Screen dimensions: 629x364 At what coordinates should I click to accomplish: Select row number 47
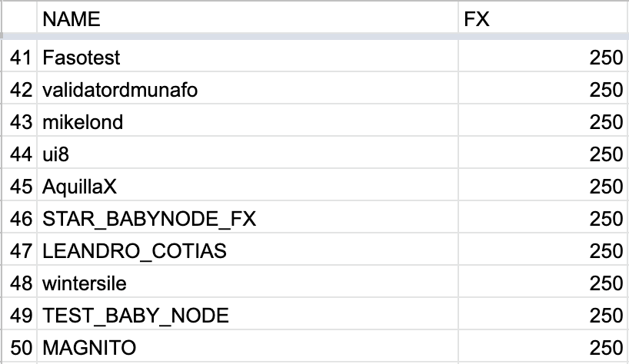coord(20,249)
